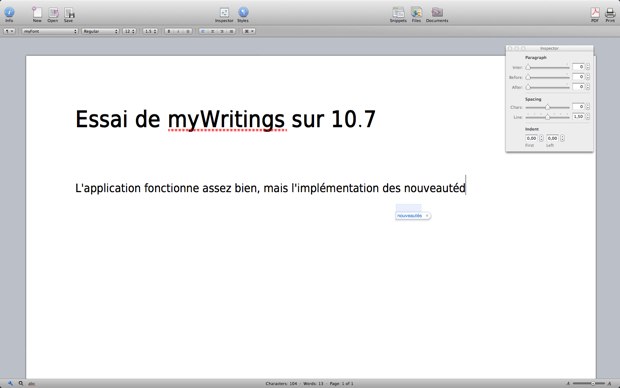The width and height of the screenshot is (620, 388).
Task: Click the Before value field
Action: coord(578,77)
